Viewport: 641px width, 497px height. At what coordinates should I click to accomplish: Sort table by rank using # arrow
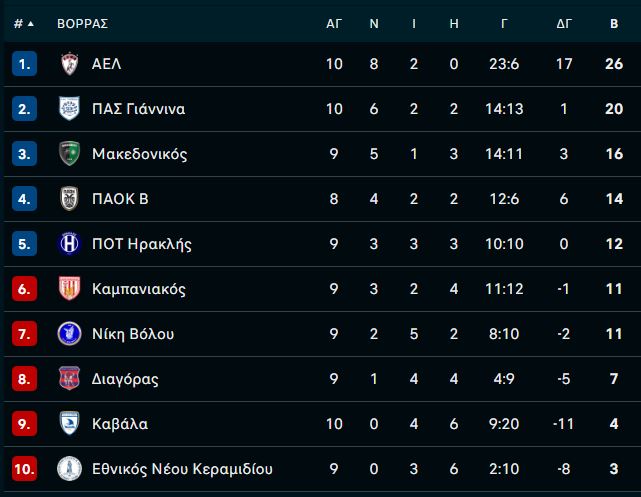(24, 24)
